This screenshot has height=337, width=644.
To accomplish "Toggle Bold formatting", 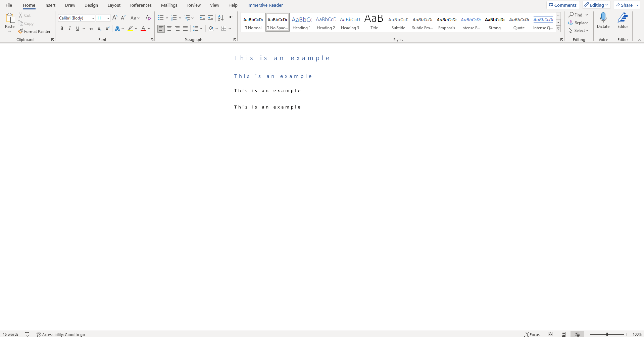I will point(62,29).
